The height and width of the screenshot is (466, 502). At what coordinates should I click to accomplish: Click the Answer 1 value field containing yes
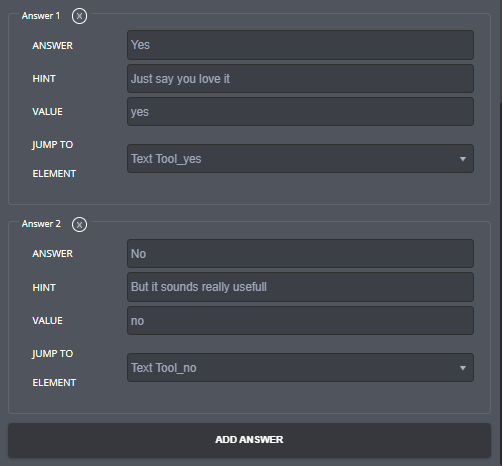(300, 112)
